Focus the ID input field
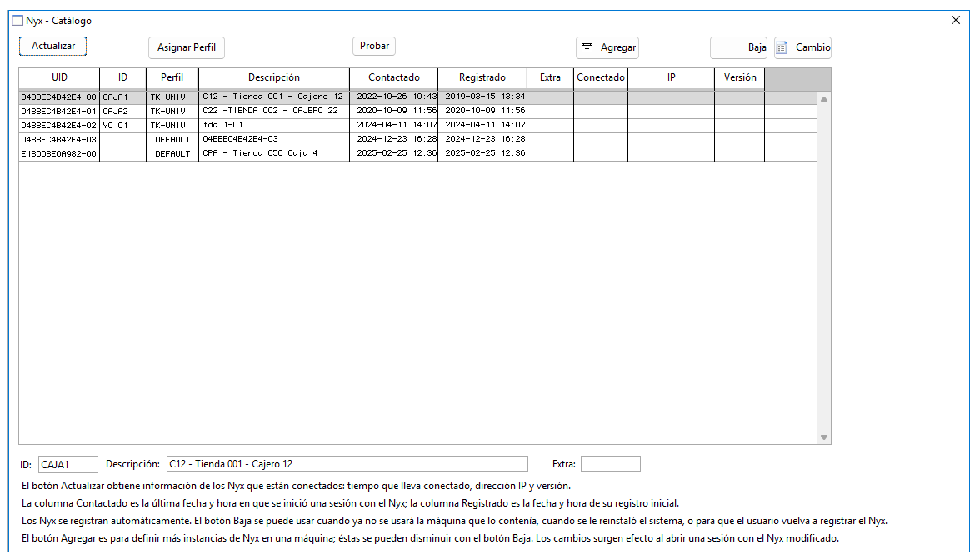 coord(68,464)
